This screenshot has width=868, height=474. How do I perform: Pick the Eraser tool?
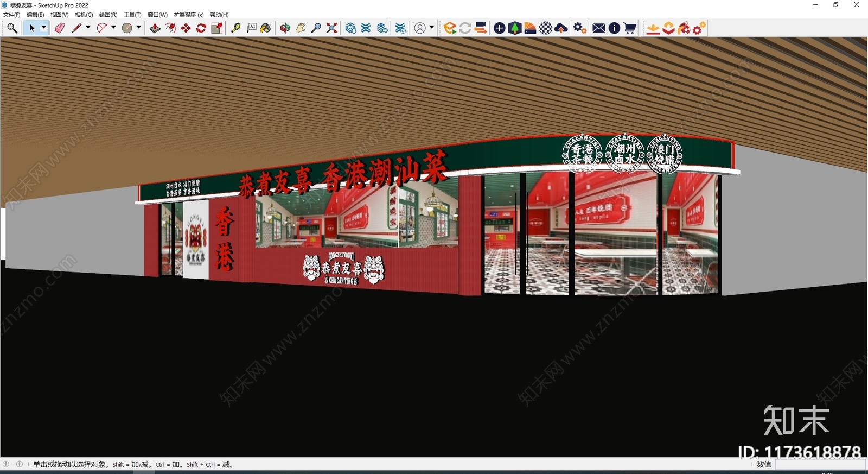60,28
